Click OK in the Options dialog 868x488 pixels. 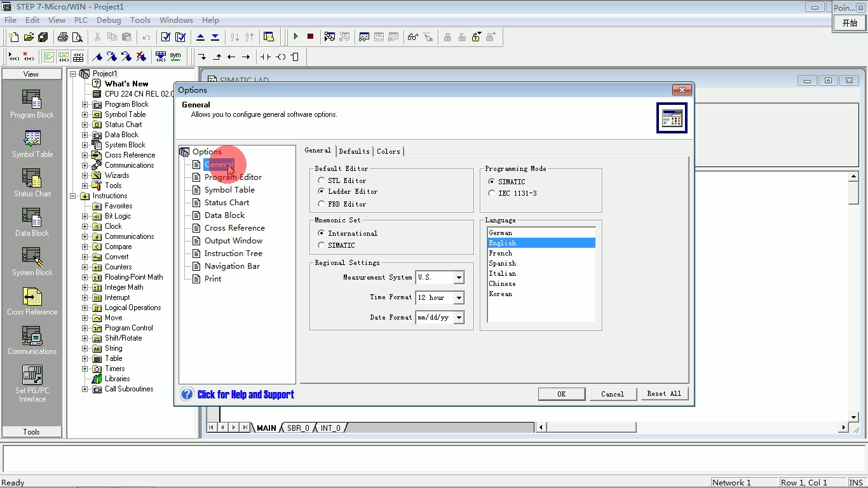[562, 394]
